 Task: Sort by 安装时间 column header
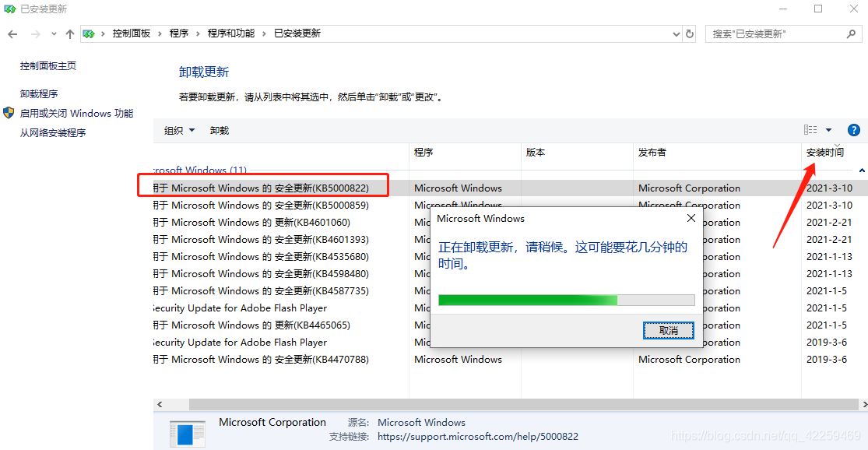(x=833, y=153)
